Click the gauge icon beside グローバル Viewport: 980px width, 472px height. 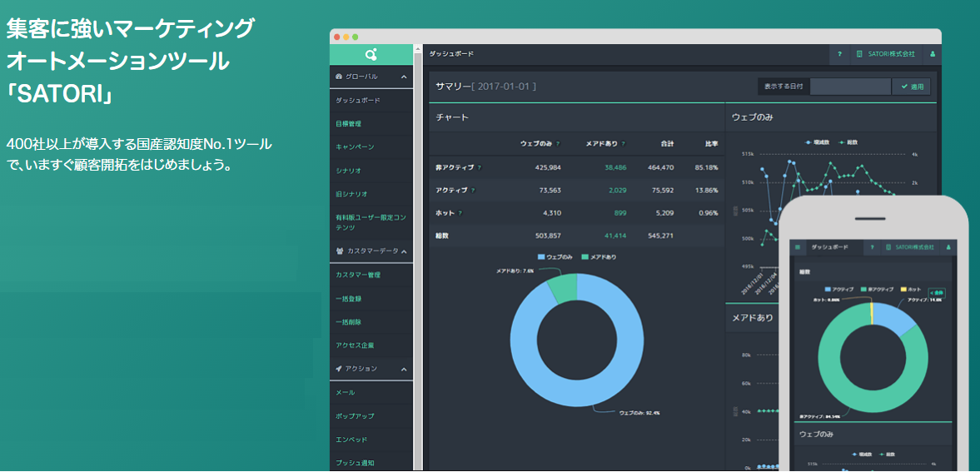click(339, 77)
